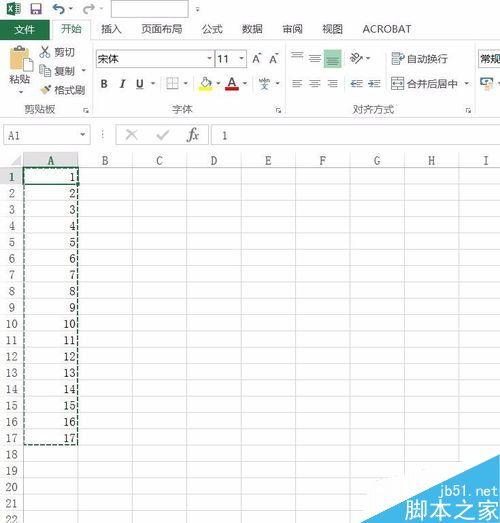Toggle bold formatting B
The width and height of the screenshot is (500, 523).
(104, 84)
